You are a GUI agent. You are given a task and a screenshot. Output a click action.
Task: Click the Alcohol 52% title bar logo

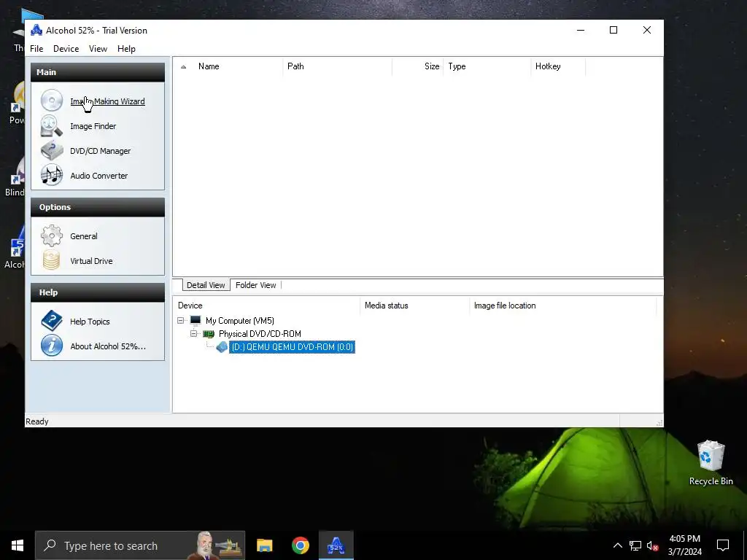pyautogui.click(x=36, y=30)
